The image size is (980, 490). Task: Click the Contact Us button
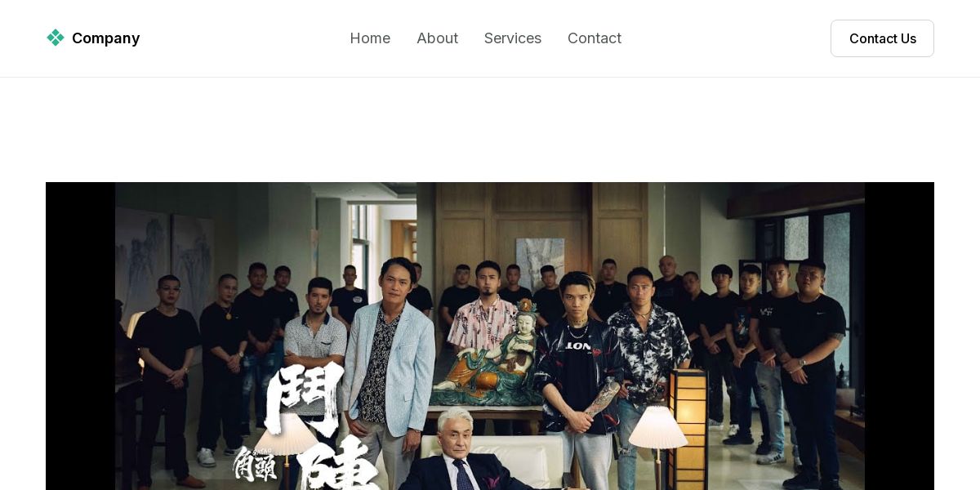tap(882, 38)
